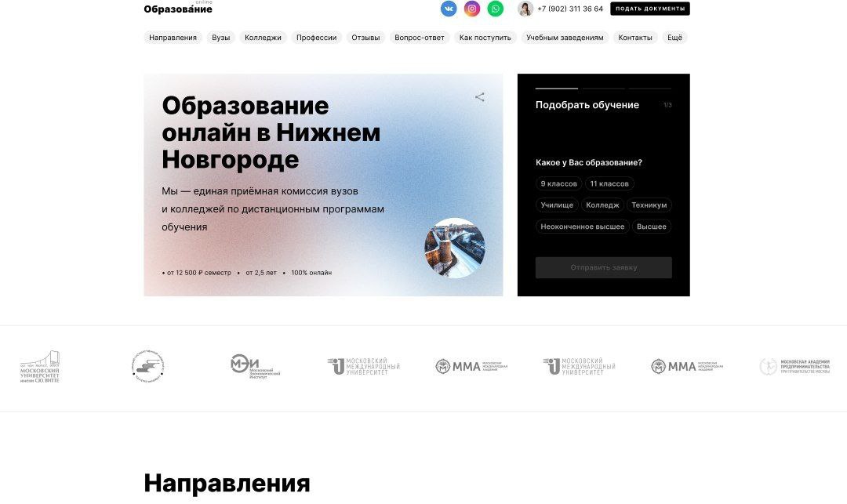Go to the Отзывы section

click(365, 38)
